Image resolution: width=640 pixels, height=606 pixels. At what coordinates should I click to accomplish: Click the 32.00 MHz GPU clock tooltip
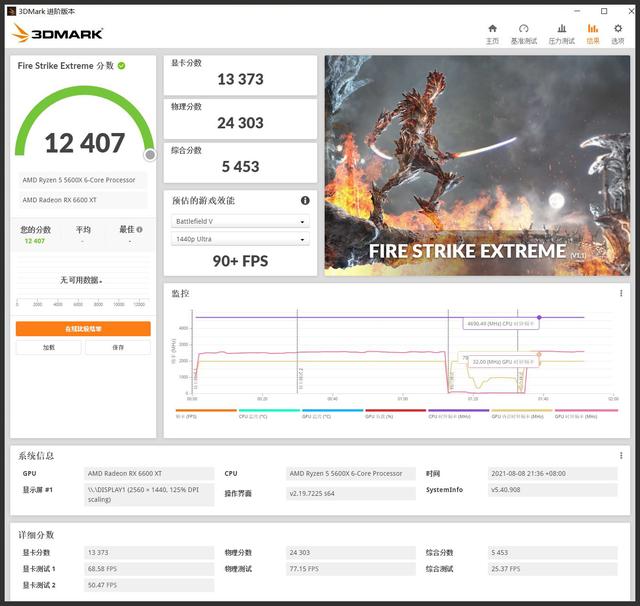pos(503,362)
